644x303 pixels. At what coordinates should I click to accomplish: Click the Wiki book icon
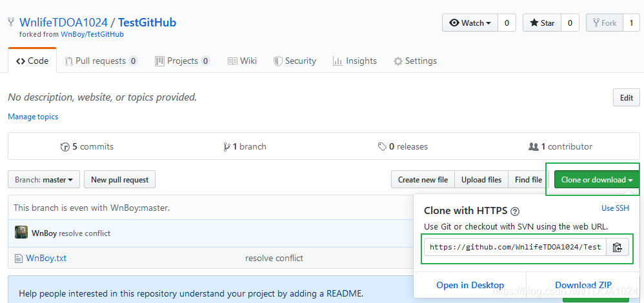(232, 61)
